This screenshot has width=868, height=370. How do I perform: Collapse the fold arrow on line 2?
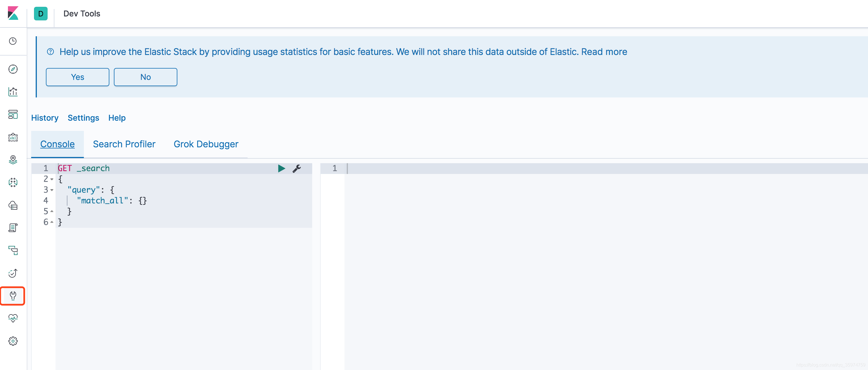point(52,179)
